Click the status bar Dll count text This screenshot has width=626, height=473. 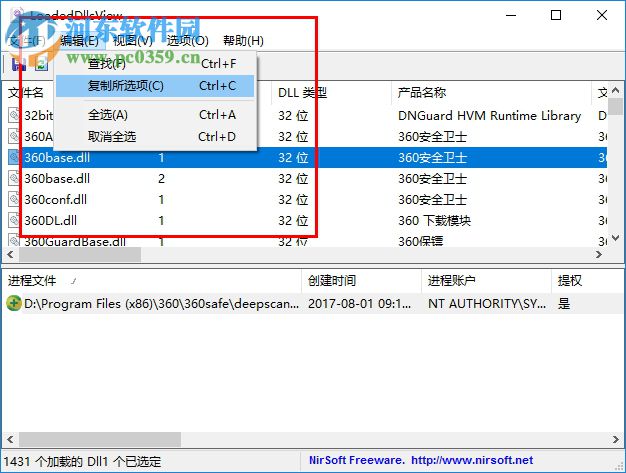tap(83, 461)
